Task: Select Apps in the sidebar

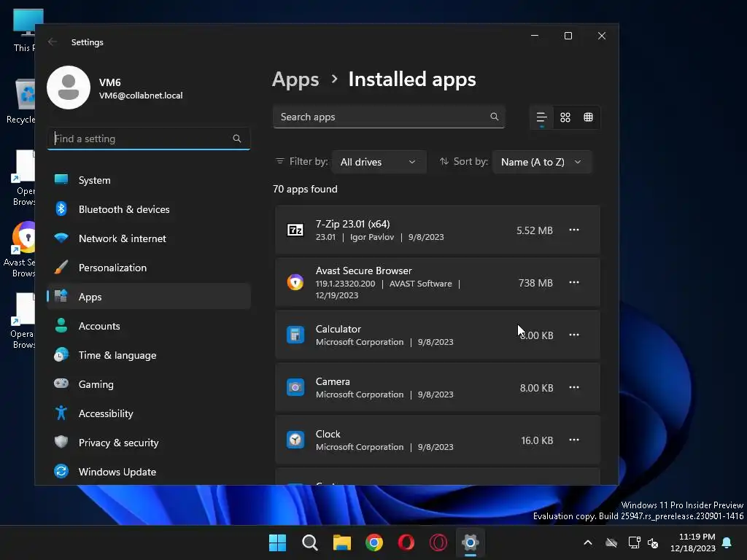Action: click(x=149, y=297)
